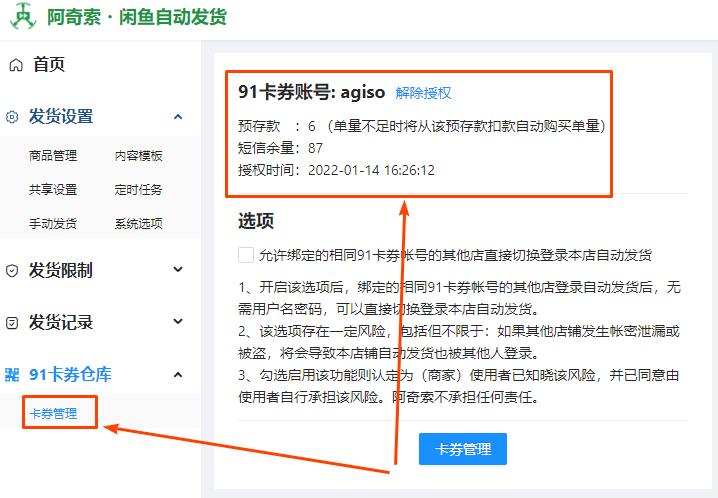
Task: Open 商品管理 in the sidebar
Action: (x=53, y=156)
